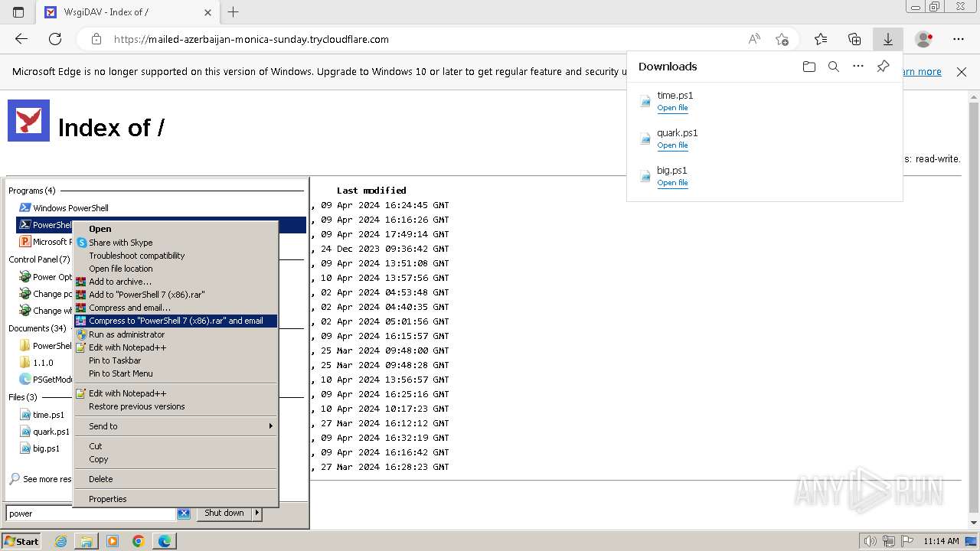Open the 1.1.0 folder result
980x551 pixels.
(x=38, y=363)
